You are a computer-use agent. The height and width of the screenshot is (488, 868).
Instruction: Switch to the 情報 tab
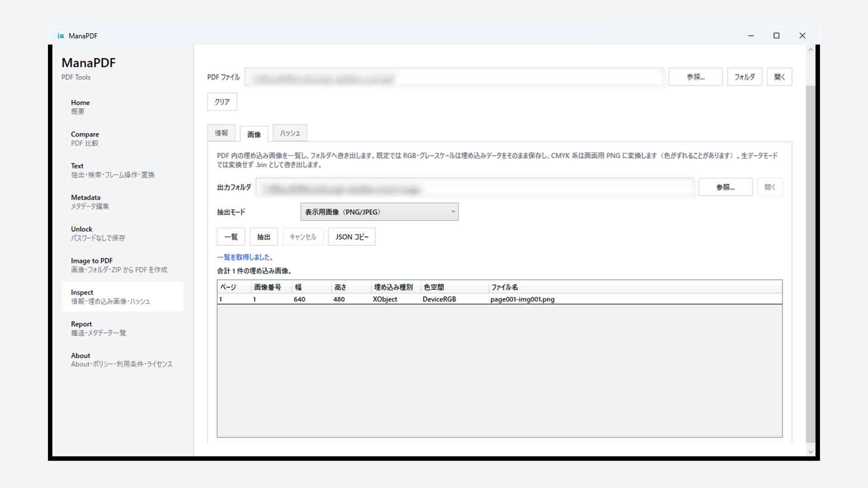[x=222, y=133]
